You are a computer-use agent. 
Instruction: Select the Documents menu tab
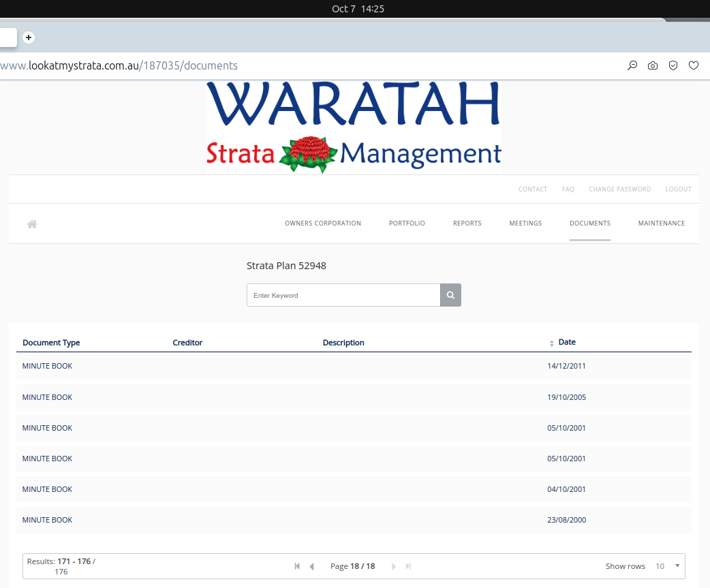click(x=590, y=223)
